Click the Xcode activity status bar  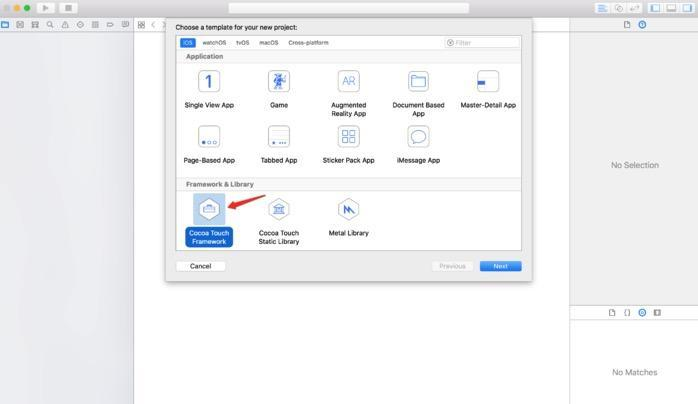(x=349, y=8)
